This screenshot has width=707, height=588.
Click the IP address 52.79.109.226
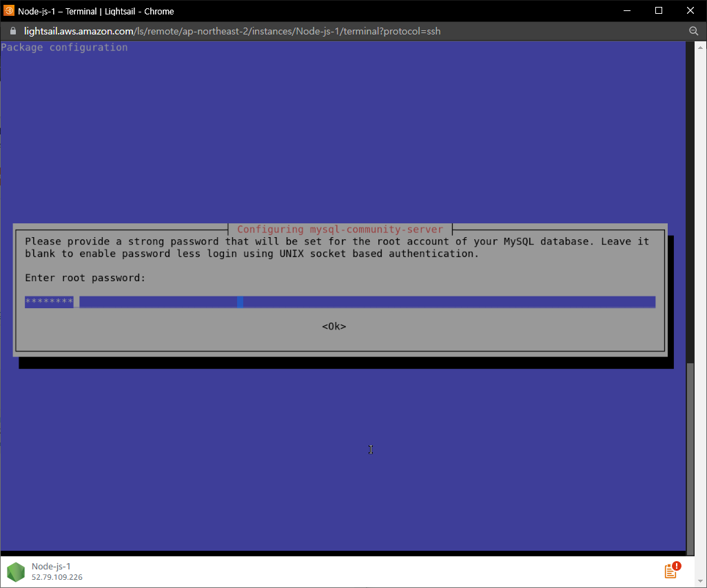pos(57,577)
